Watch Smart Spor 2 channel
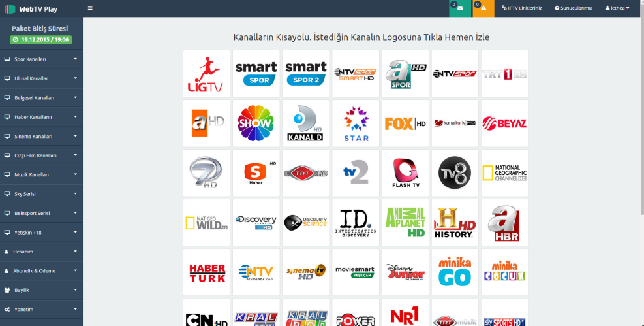This screenshot has width=644, height=326. pyautogui.click(x=306, y=74)
